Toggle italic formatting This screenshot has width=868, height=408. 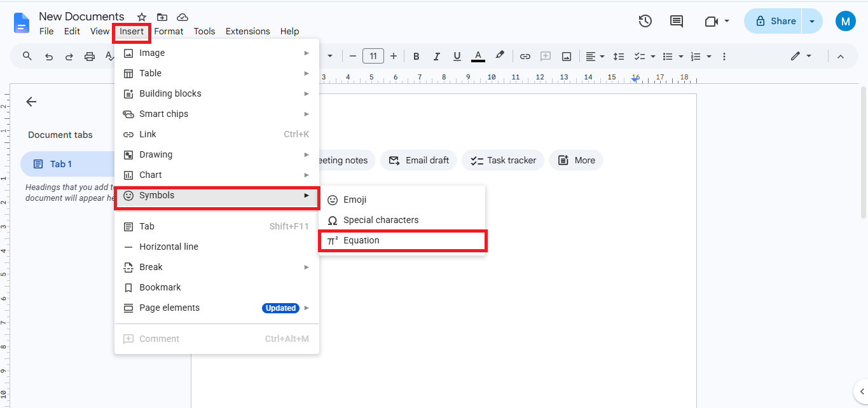click(x=436, y=57)
